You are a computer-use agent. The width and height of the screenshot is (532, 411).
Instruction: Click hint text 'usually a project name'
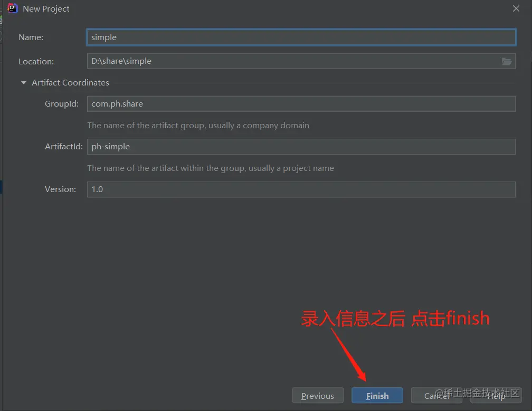point(291,168)
